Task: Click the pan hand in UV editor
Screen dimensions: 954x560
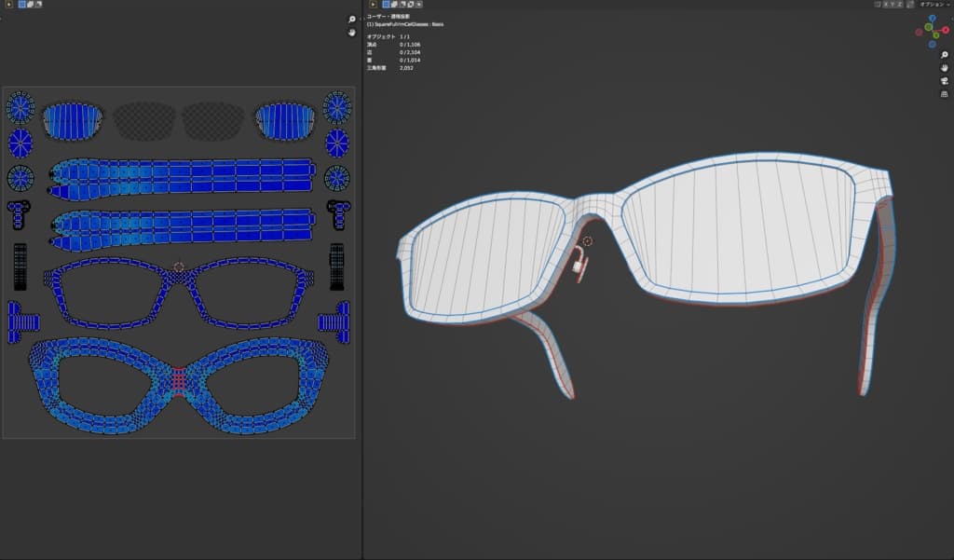Action: click(x=352, y=33)
